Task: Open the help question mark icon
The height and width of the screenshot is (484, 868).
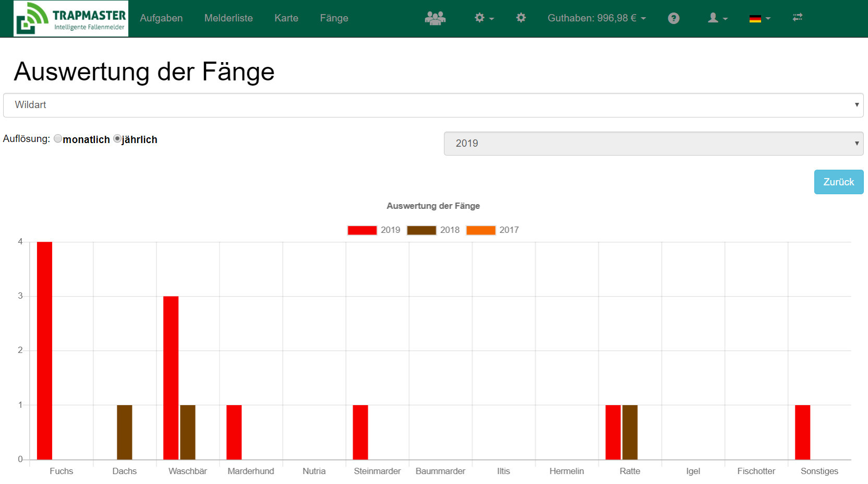Action: [x=673, y=18]
